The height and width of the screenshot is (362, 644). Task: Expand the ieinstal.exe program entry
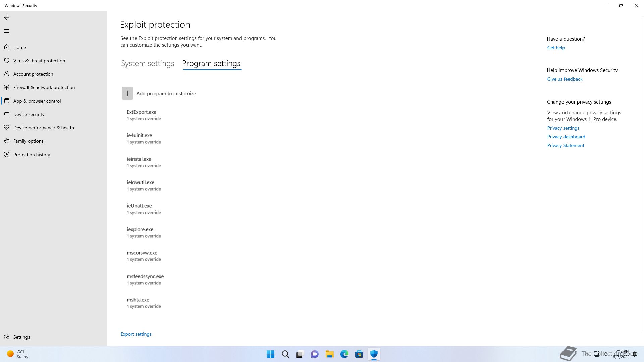[144, 162]
